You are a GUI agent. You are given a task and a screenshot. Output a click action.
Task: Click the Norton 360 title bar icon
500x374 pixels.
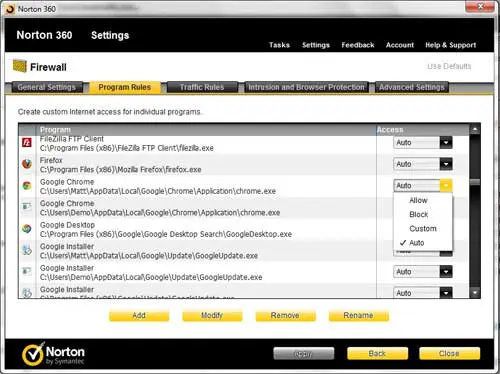[10, 9]
